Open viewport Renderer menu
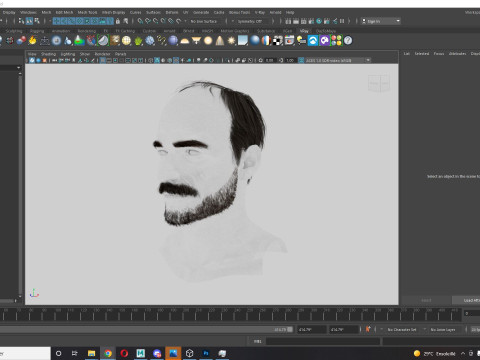Image resolution: width=480 pixels, height=360 pixels. click(102, 54)
